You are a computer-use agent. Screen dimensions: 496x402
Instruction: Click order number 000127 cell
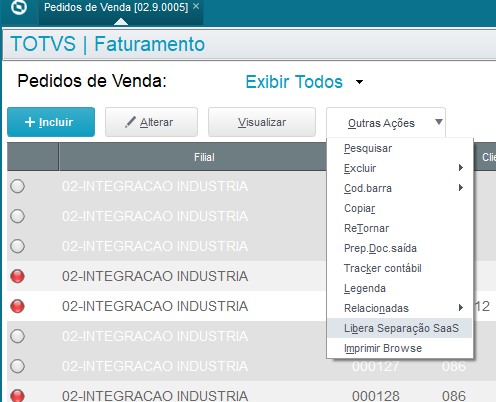tap(376, 366)
